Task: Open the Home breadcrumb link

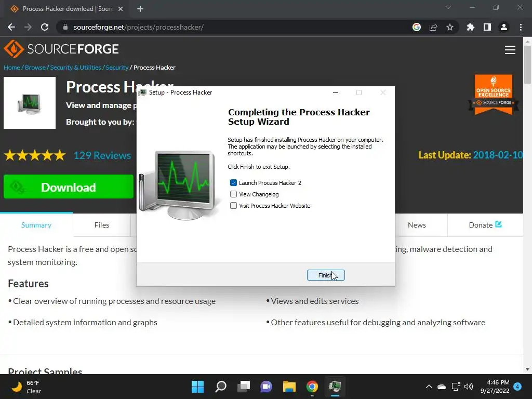Action: 12,67
